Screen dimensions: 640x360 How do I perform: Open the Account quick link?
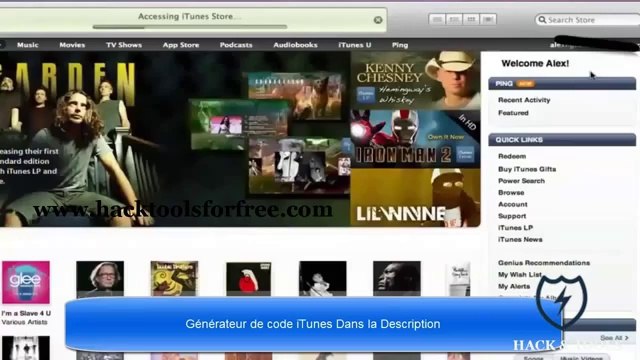tap(513, 204)
